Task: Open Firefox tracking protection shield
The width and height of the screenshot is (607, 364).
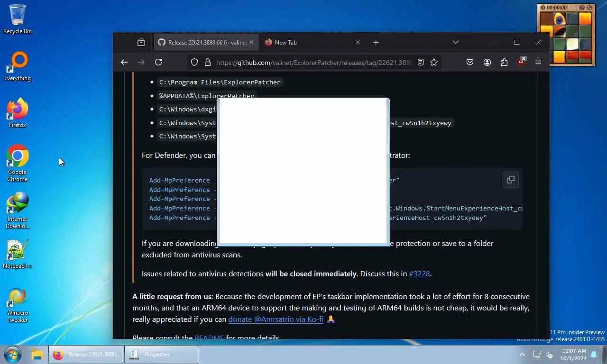Action: (x=194, y=62)
